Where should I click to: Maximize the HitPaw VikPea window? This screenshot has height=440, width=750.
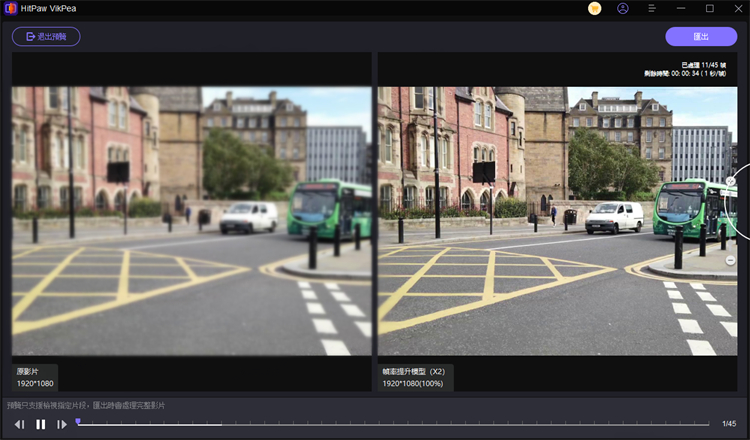tap(709, 8)
